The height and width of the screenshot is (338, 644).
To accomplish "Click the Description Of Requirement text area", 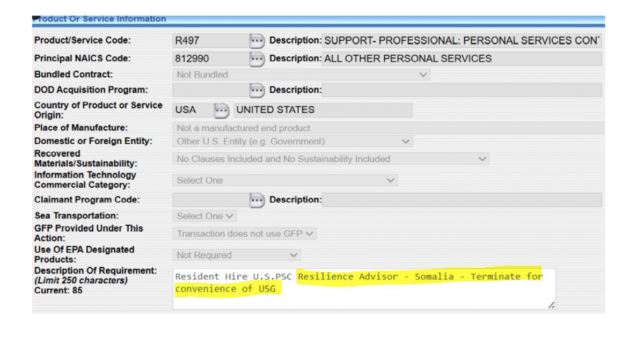I will pos(364,289).
